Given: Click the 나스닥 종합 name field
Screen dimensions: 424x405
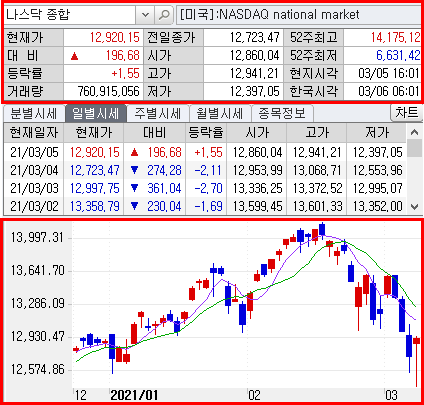Looking at the screenshot, I should [x=70, y=15].
